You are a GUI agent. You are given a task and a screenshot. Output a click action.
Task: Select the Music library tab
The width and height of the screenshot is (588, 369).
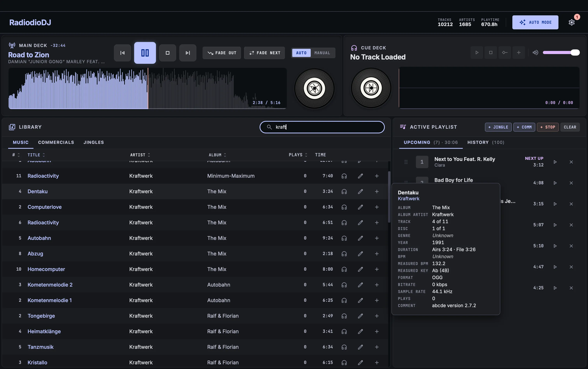tap(20, 142)
